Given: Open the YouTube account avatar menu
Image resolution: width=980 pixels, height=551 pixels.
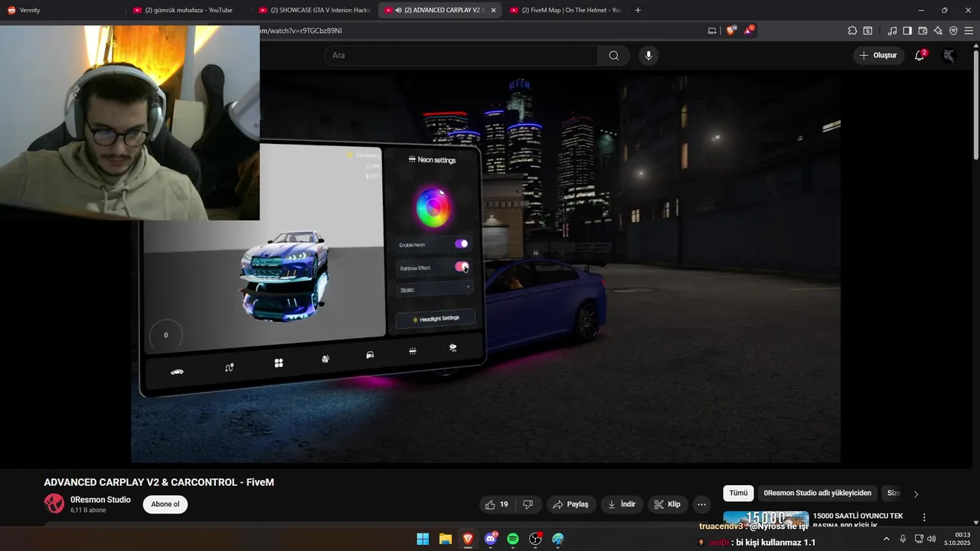Looking at the screenshot, I should 949,55.
